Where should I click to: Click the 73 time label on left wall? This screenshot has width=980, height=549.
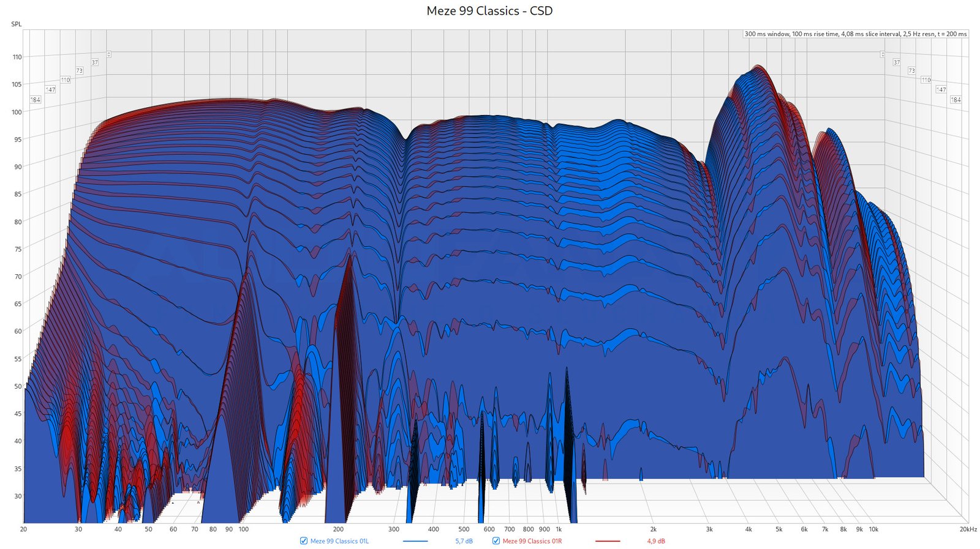(x=79, y=71)
